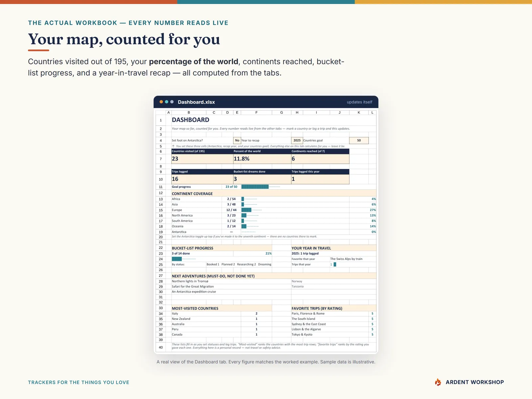Click the 'Dashboard.xlsx' file name

tap(196, 102)
